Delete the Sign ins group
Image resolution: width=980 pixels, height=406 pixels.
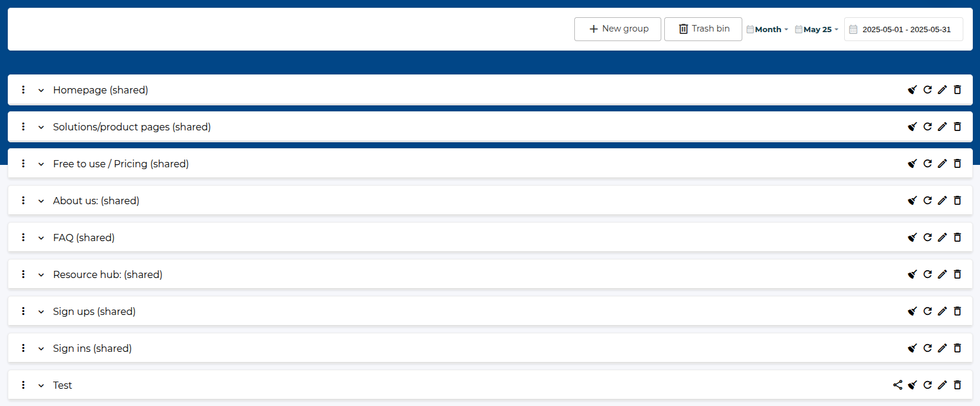click(957, 348)
